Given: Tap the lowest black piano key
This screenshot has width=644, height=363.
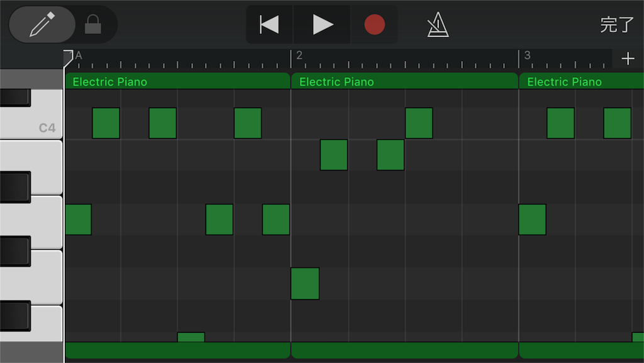Looking at the screenshot, I should click(x=15, y=316).
